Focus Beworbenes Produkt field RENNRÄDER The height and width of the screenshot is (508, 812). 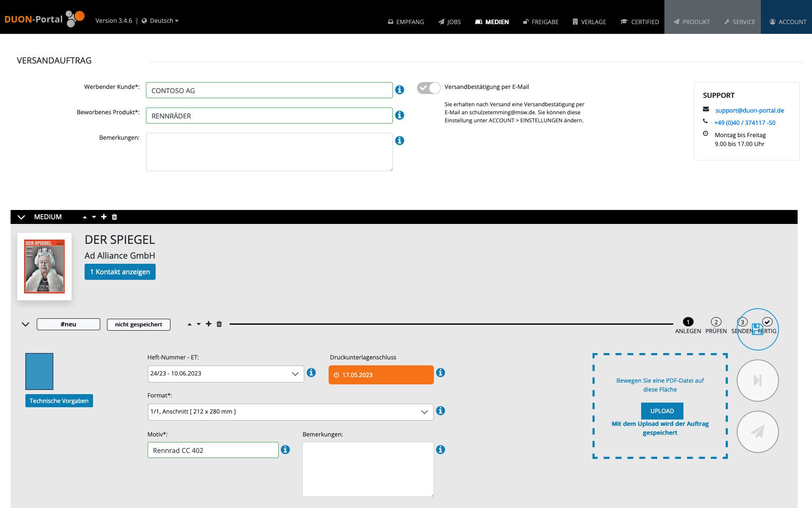269,116
